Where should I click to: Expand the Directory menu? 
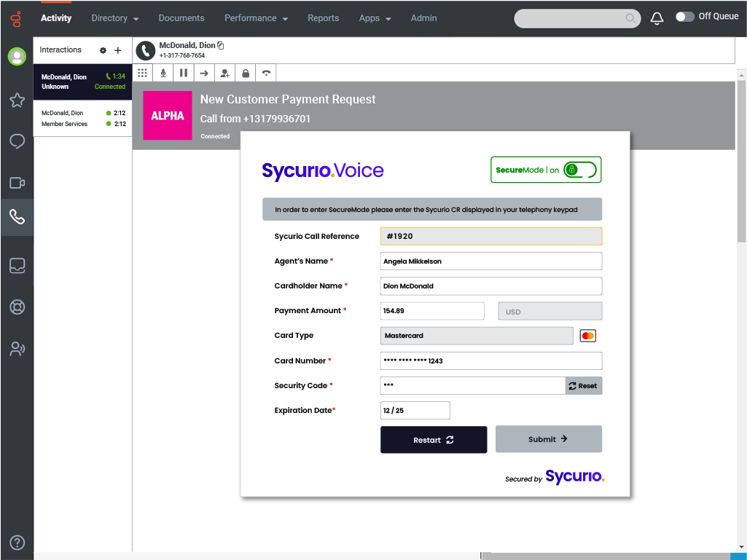tap(114, 18)
